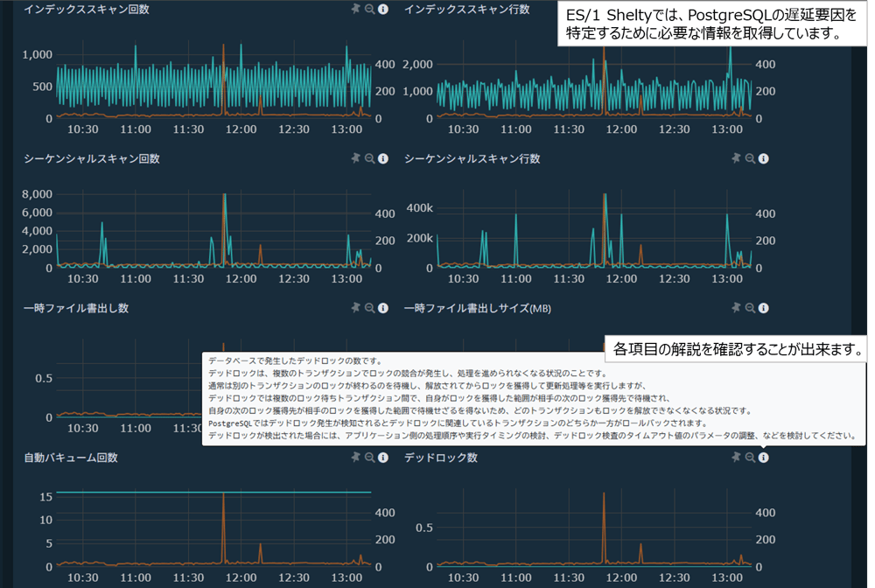Zoom out the 一時ファイル書出し数 chart
Image resolution: width=875 pixels, height=588 pixels.
pyautogui.click(x=369, y=307)
